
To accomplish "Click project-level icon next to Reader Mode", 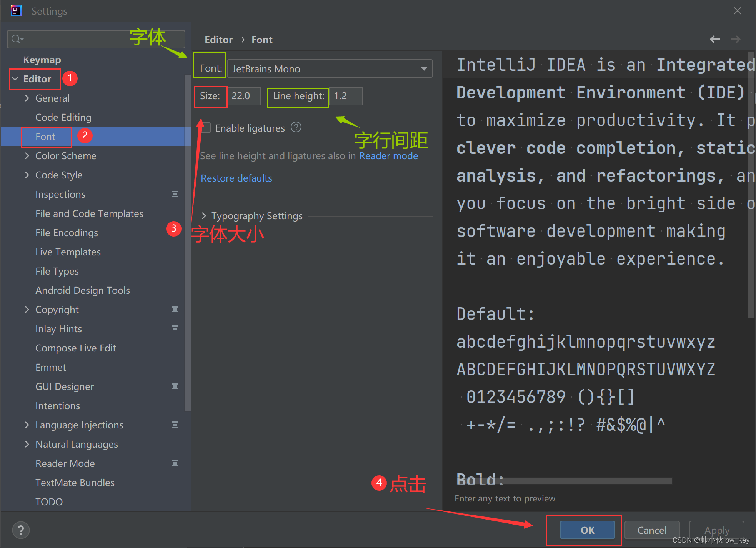I will pos(175,463).
